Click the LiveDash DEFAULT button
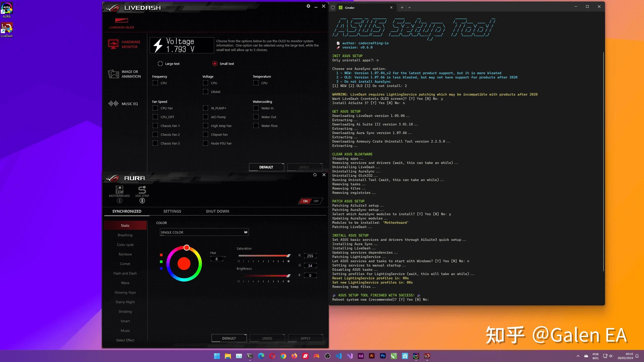This screenshot has width=644, height=362. 266,167
